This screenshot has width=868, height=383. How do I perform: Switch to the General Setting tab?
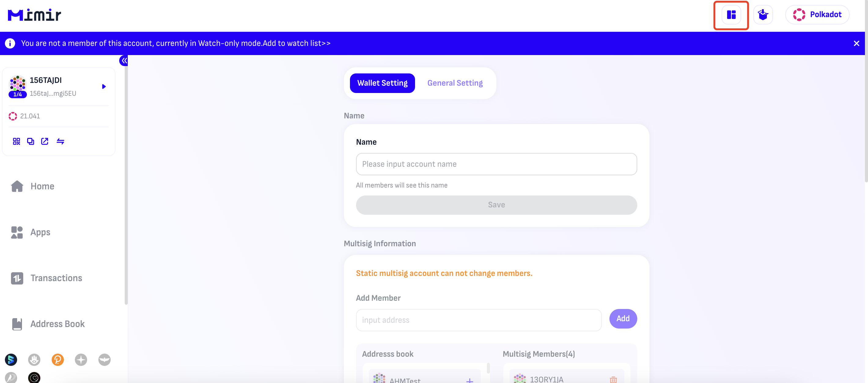454,83
